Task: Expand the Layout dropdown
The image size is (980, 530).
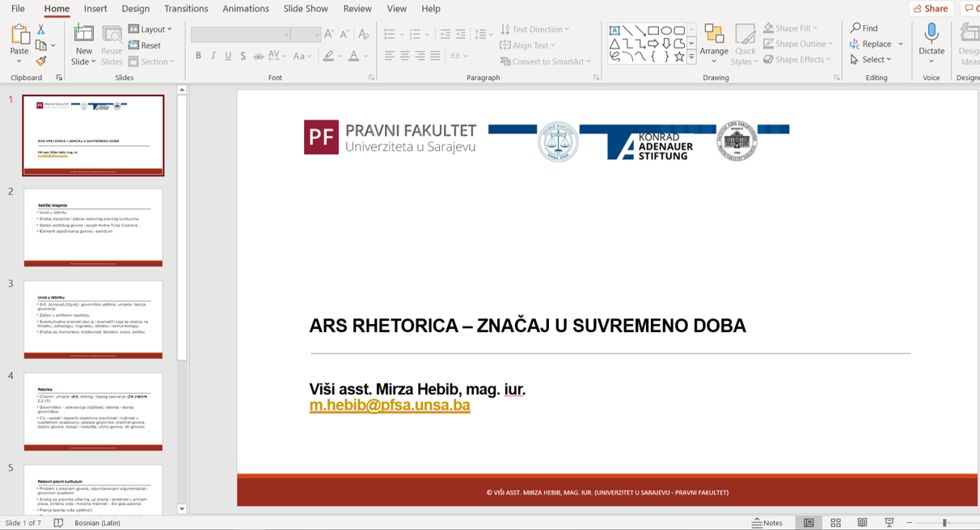Action: click(x=151, y=29)
